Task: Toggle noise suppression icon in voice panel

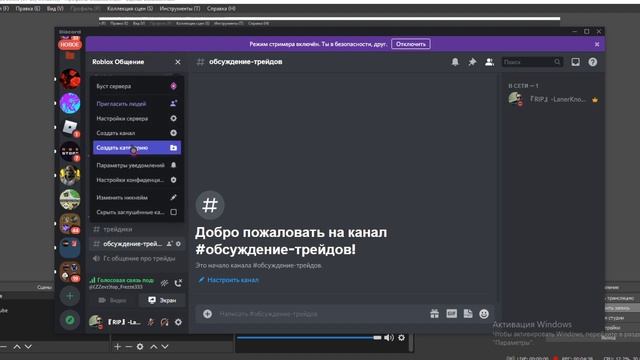Action: 164,283
